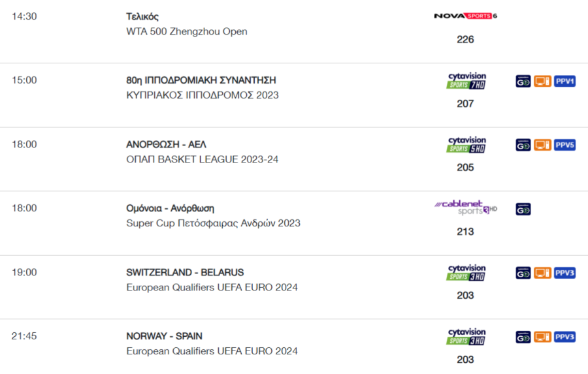Screen dimensions: 588x374
Task: Open the 80η ΙΠΠΟΔΡΟΜΙΑΚΗ ΣΥΝΑΝΤΗΣΗ event
Action: pos(201,80)
